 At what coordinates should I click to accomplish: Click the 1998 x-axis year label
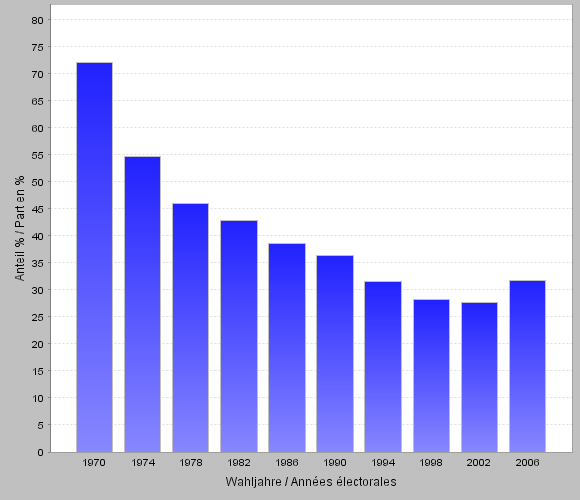(431, 462)
